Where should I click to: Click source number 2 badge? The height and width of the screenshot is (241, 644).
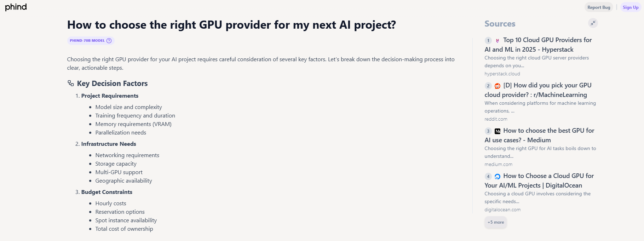click(x=488, y=86)
